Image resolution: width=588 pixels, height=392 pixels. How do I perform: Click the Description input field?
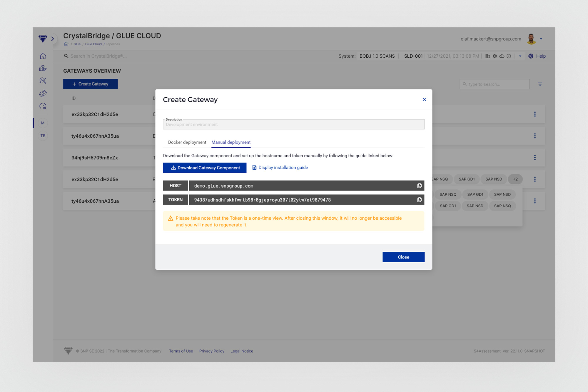(293, 125)
